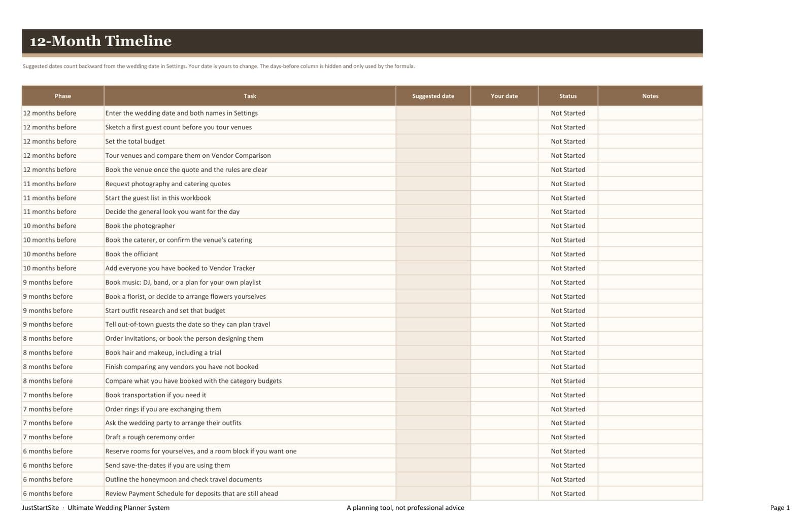This screenshot has height=525, width=812.
Task: Click the 'Your date' column header
Action: point(504,96)
